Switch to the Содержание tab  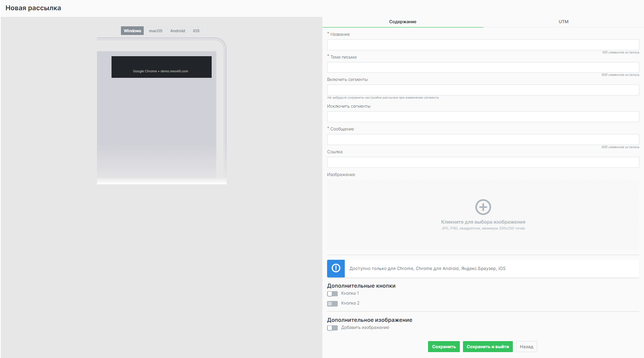[x=402, y=22]
